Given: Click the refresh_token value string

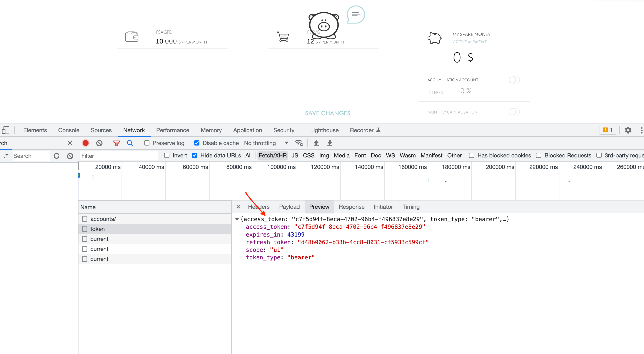Looking at the screenshot, I should point(363,242).
